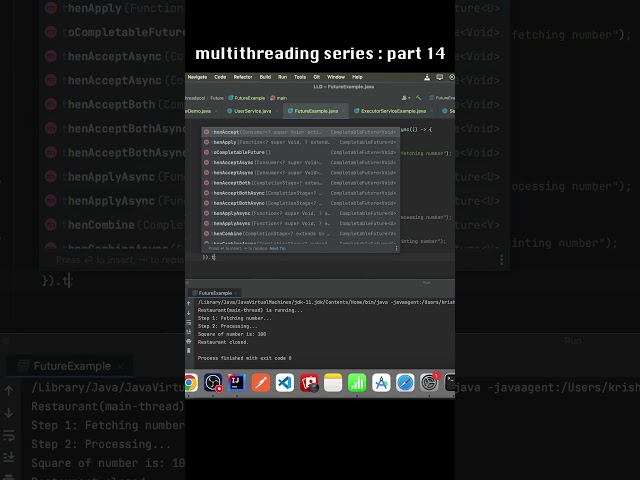Click the green Build hammer icon
The width and height of the screenshot is (640, 480).
(x=418, y=98)
